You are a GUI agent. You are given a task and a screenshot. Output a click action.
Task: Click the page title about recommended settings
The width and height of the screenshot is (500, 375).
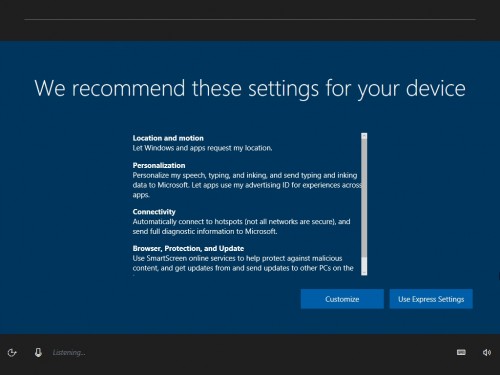pos(250,88)
